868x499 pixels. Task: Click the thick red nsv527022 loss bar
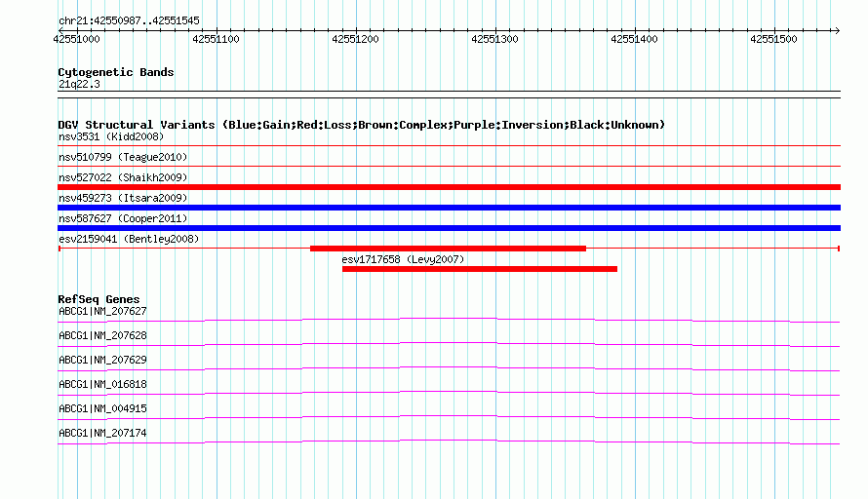[449, 187]
